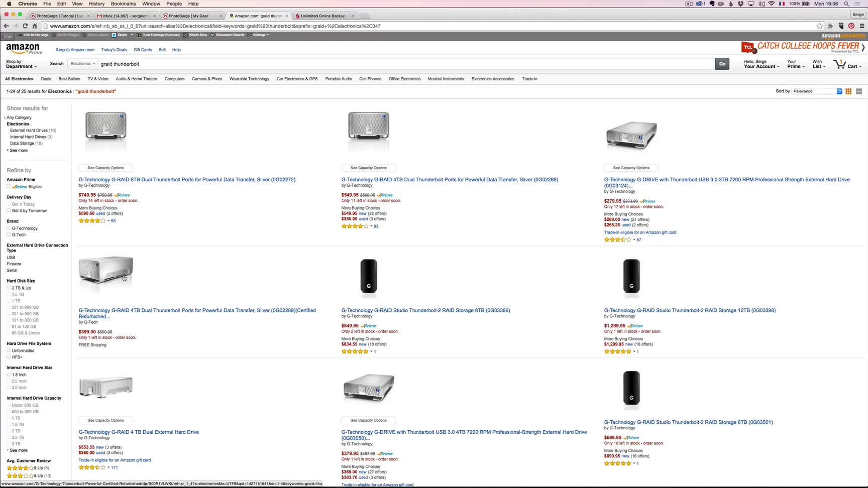
Task: Open the Your Account dropdown
Action: point(762,64)
